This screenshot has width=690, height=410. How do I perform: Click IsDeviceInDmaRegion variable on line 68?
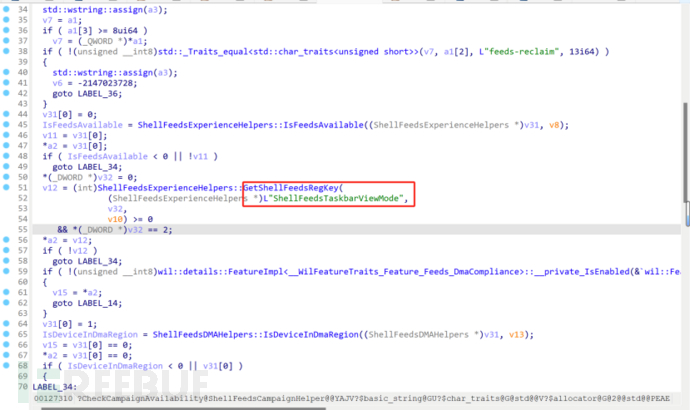[x=115, y=366]
